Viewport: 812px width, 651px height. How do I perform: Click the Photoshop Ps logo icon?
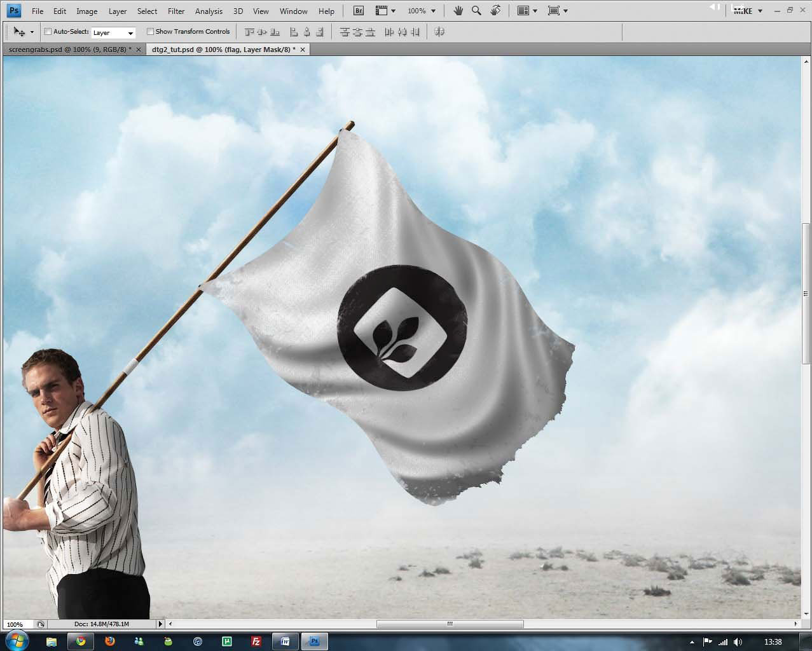[x=13, y=10]
